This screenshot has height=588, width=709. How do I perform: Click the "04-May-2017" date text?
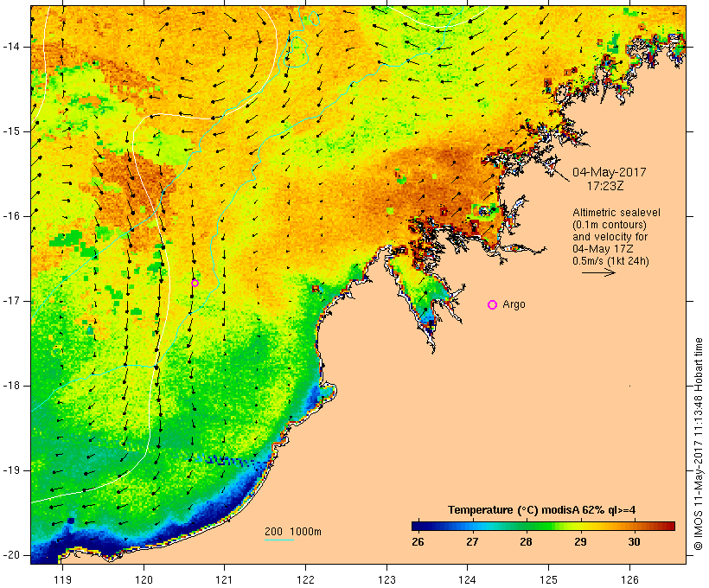click(x=609, y=172)
